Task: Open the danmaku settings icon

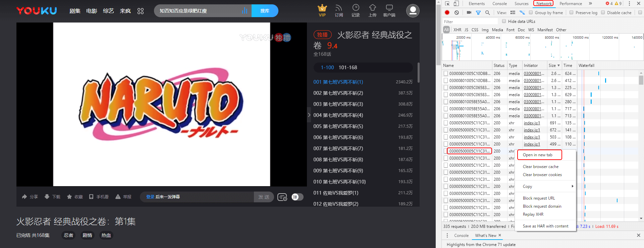Action: pyautogui.click(x=282, y=197)
